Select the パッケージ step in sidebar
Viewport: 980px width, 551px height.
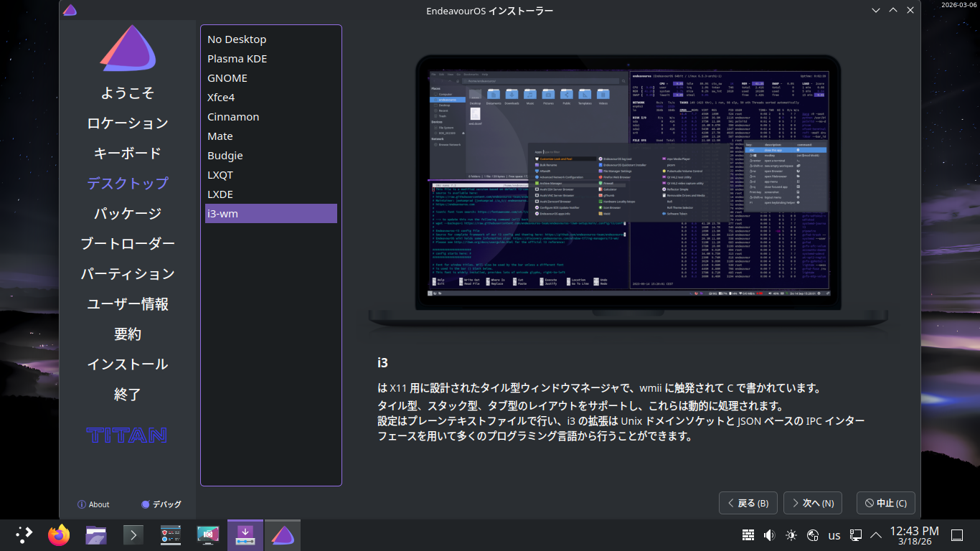click(128, 214)
